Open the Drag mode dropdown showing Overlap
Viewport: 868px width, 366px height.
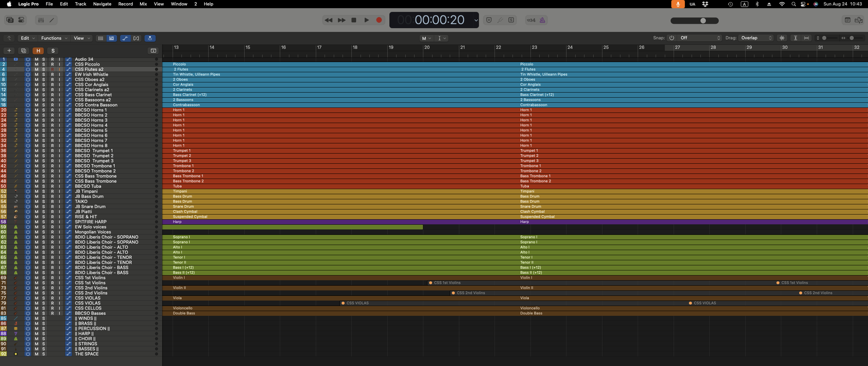coord(756,38)
